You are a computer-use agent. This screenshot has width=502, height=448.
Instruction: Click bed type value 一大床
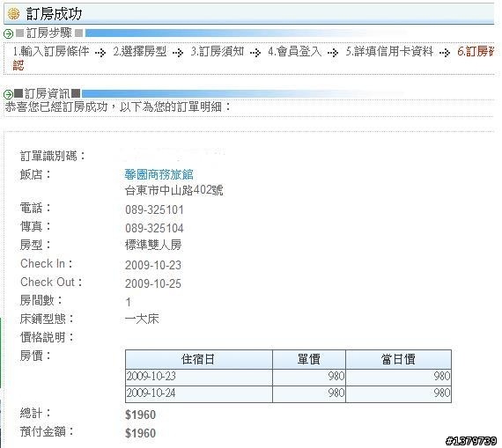[x=142, y=319]
